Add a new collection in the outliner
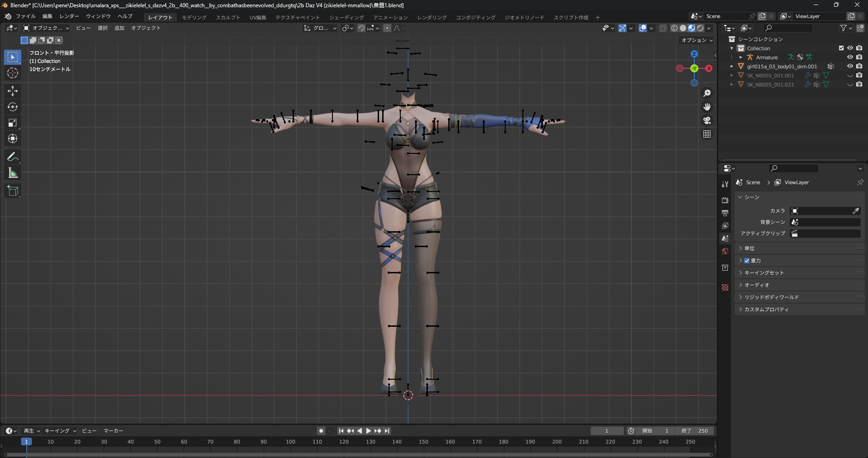The width and height of the screenshot is (868, 458). [860, 28]
